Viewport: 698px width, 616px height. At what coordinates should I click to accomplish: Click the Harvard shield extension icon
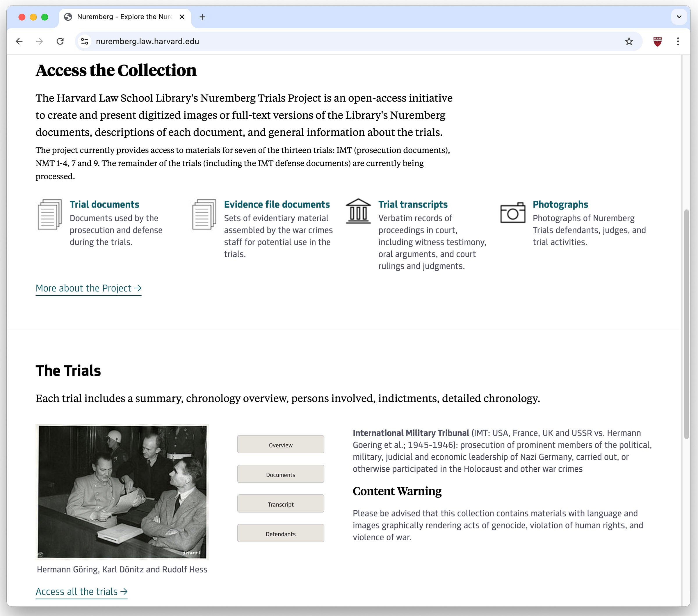657,41
